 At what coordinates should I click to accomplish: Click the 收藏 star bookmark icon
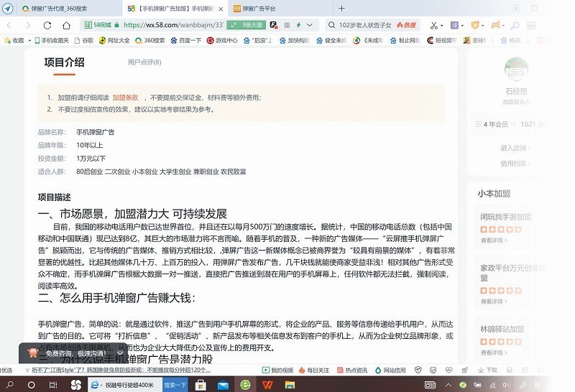[14, 40]
